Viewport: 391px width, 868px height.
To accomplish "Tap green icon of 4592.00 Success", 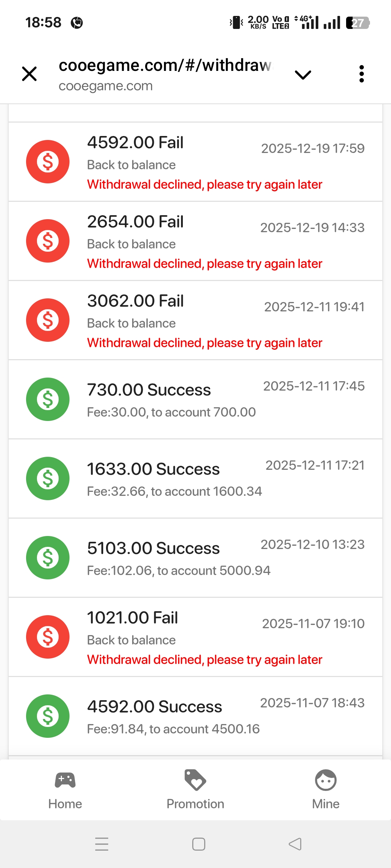I will (48, 716).
